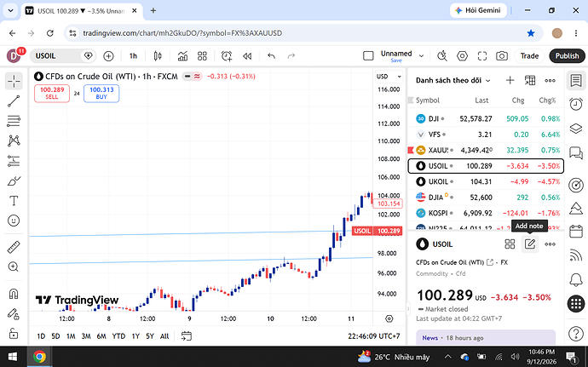Open the 1h interval selector
Screen dimensions: 588x367
click(133, 56)
